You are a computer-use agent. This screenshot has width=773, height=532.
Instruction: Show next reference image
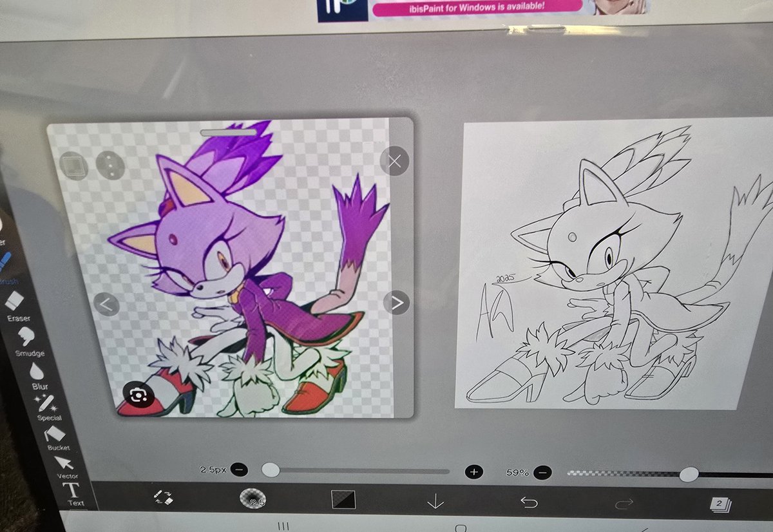397,302
